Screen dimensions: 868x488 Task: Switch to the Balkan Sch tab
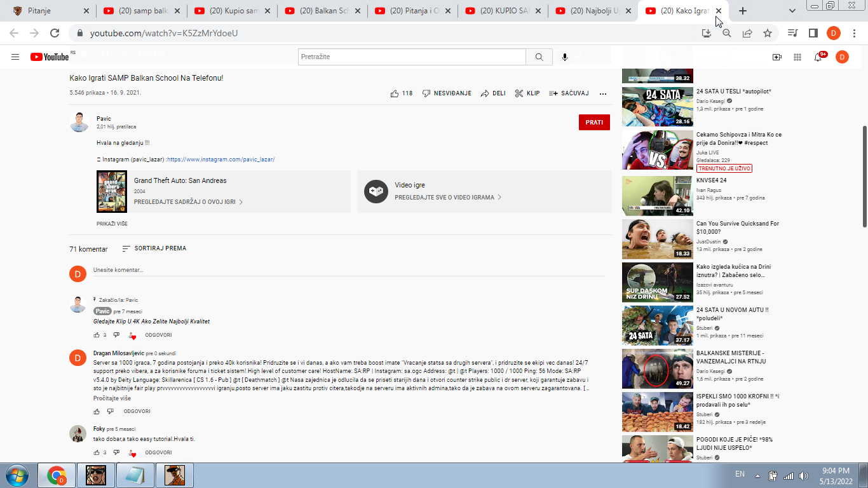(324, 11)
